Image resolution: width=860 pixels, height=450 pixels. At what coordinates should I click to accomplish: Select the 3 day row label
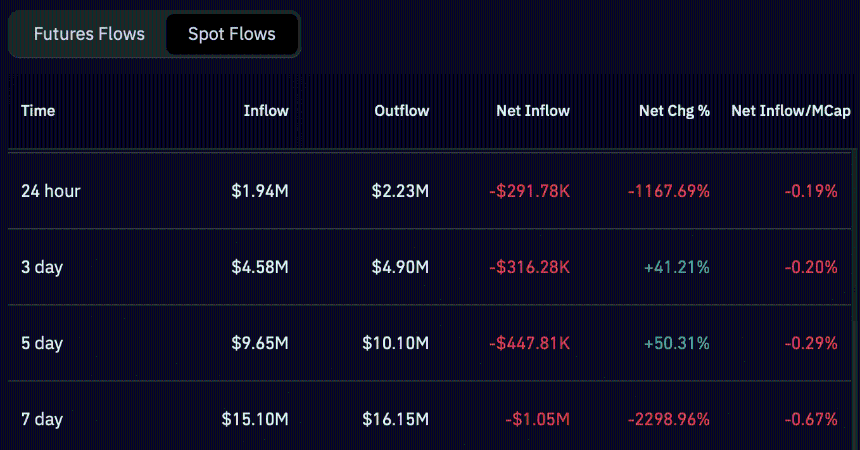(x=42, y=267)
